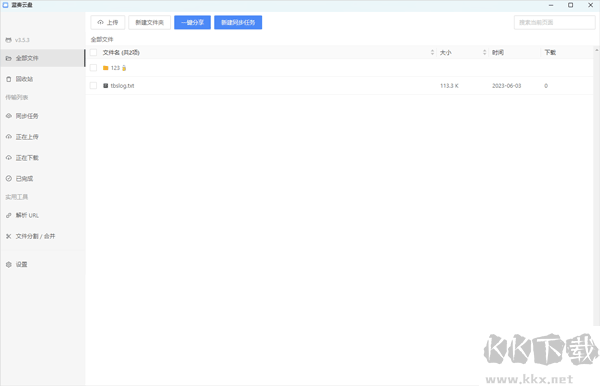Open 全部文件 in the sidebar
This screenshot has width=600, height=386.
[42, 58]
